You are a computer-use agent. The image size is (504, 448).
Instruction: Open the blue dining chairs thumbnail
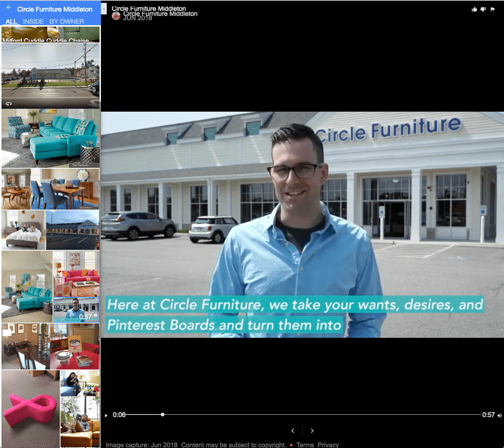pyautogui.click(x=65, y=189)
